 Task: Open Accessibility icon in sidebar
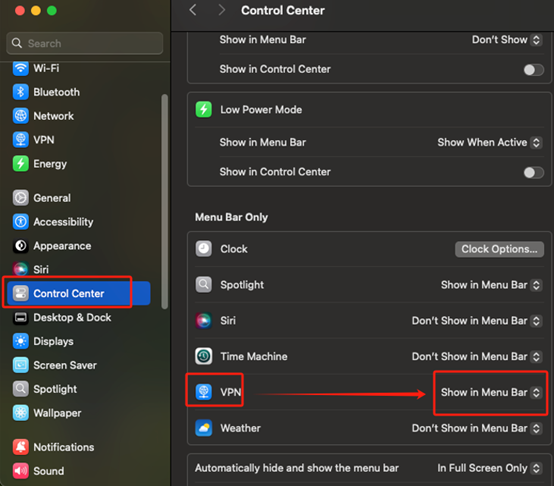pyautogui.click(x=20, y=222)
